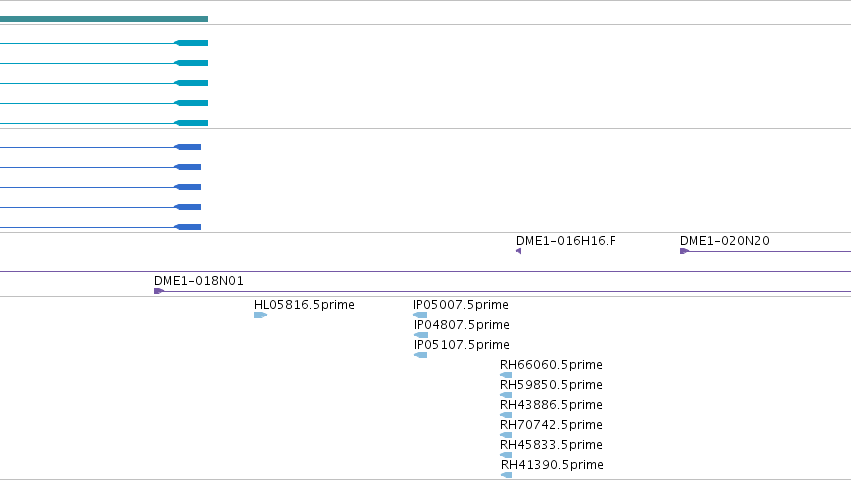The height and width of the screenshot is (480, 851).
Task: Select the IP05007.5prime feature marker
Action: 420,315
